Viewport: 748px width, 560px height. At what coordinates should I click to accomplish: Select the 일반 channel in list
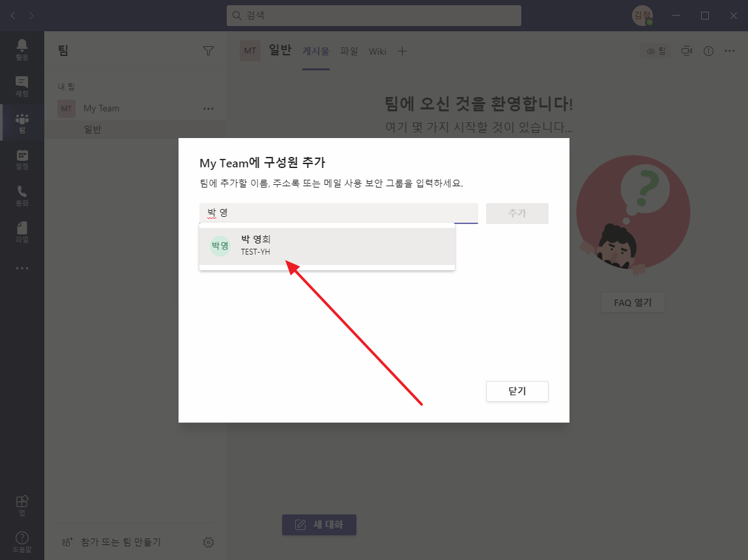136,129
